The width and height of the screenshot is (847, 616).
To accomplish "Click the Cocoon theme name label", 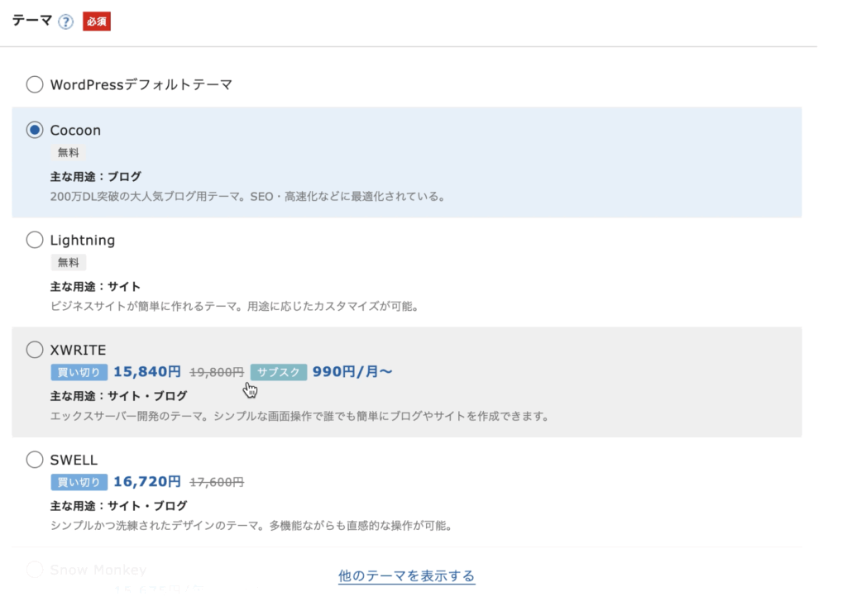I will [x=75, y=130].
